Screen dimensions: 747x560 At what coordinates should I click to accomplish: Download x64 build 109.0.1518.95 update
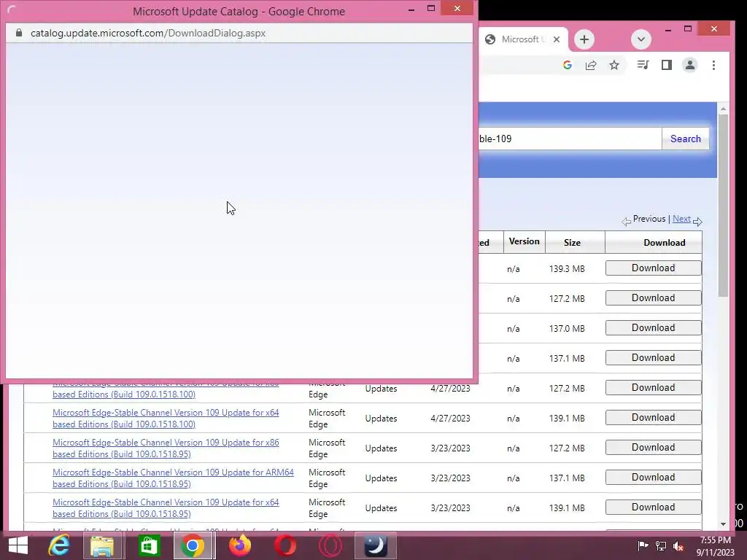click(653, 507)
